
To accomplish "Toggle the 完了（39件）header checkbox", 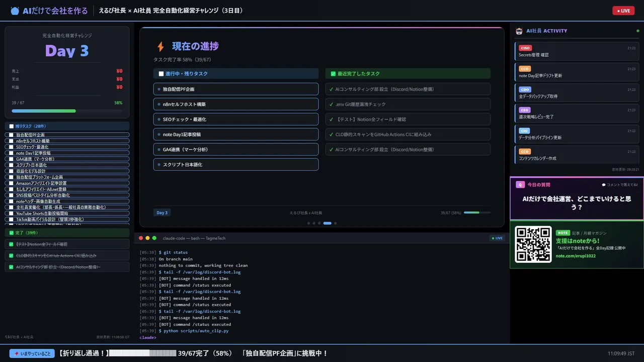I will pos(12,233).
